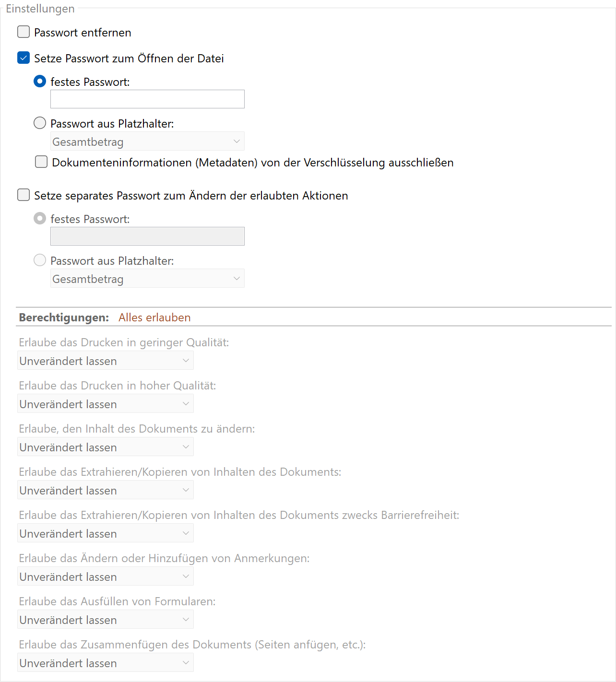Click the 'Alles erlauben' link
This screenshot has width=616, height=682.
pos(154,317)
